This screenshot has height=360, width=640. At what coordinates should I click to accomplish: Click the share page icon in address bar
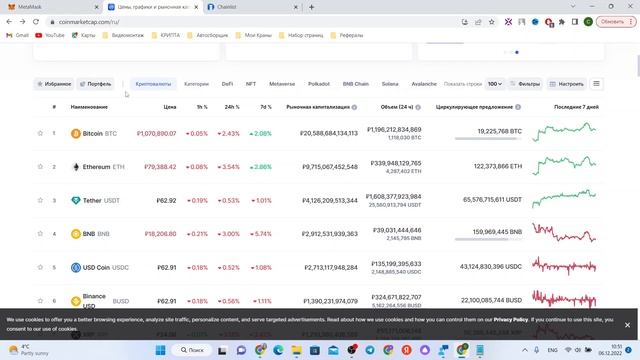[x=478, y=22]
